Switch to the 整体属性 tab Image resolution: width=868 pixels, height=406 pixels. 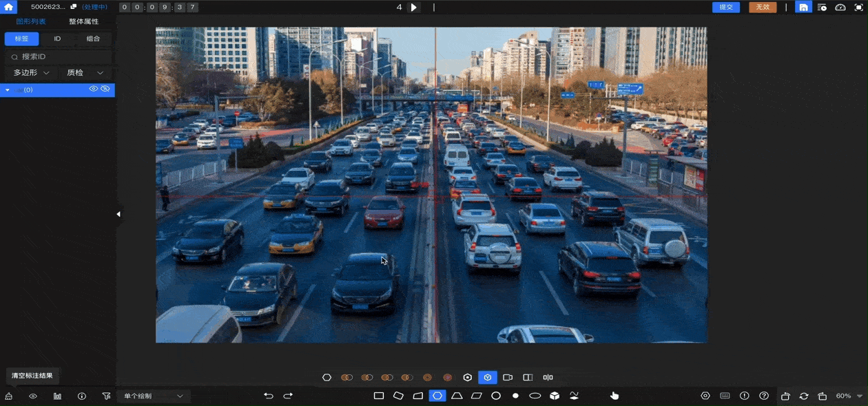[83, 21]
